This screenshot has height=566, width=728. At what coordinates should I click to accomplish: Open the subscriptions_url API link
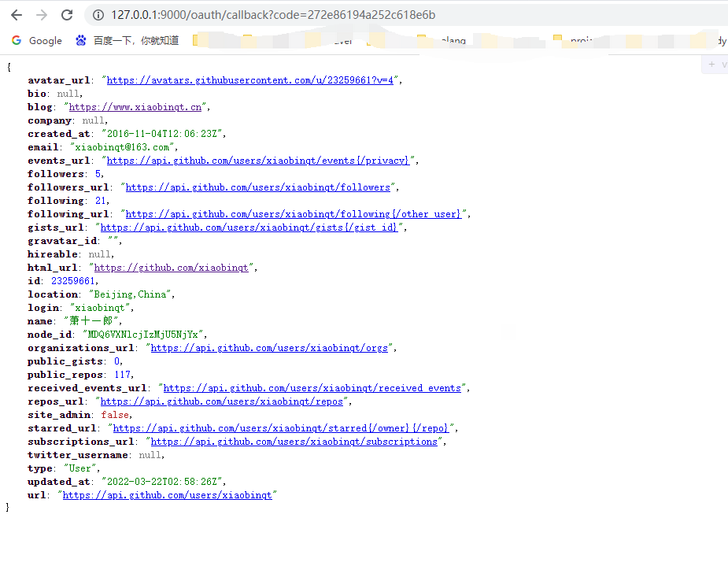click(294, 442)
